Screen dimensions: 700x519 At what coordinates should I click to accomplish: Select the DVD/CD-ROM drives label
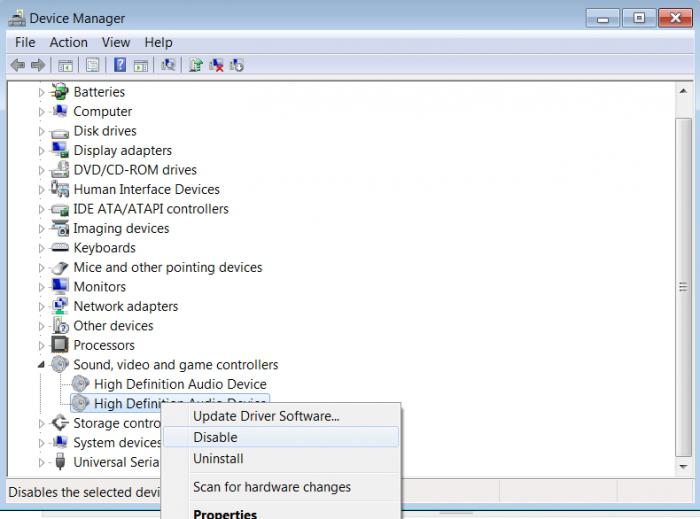click(135, 170)
